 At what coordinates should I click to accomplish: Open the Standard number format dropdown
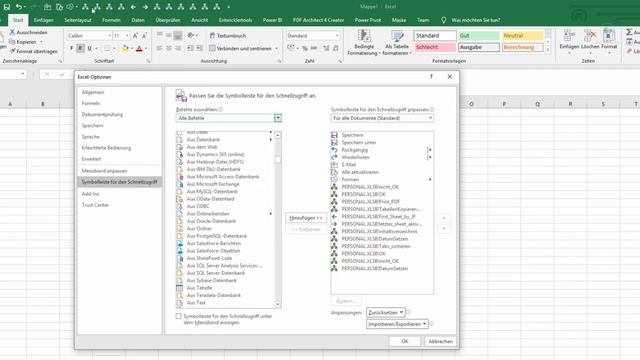pos(337,36)
